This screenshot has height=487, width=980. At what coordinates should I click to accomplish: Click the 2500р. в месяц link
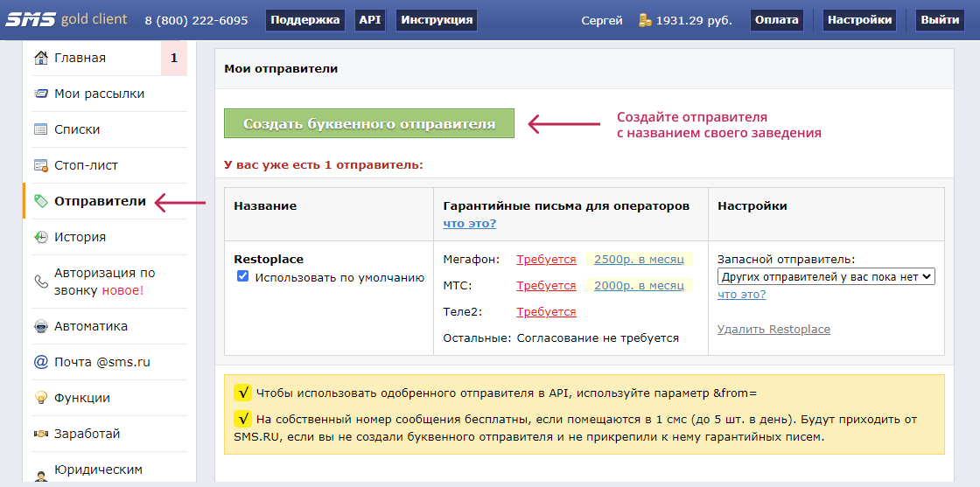tap(639, 260)
